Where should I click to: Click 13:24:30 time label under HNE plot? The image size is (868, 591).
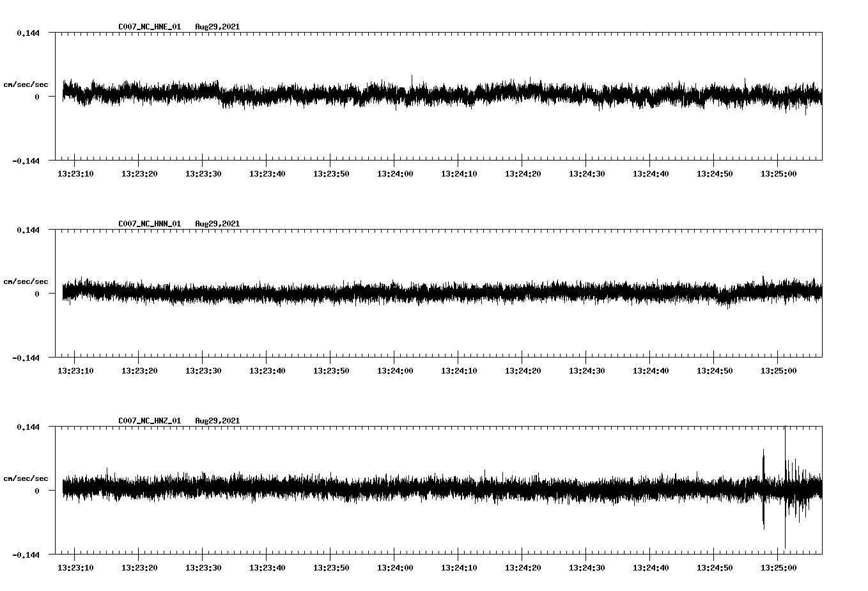pyautogui.click(x=587, y=173)
